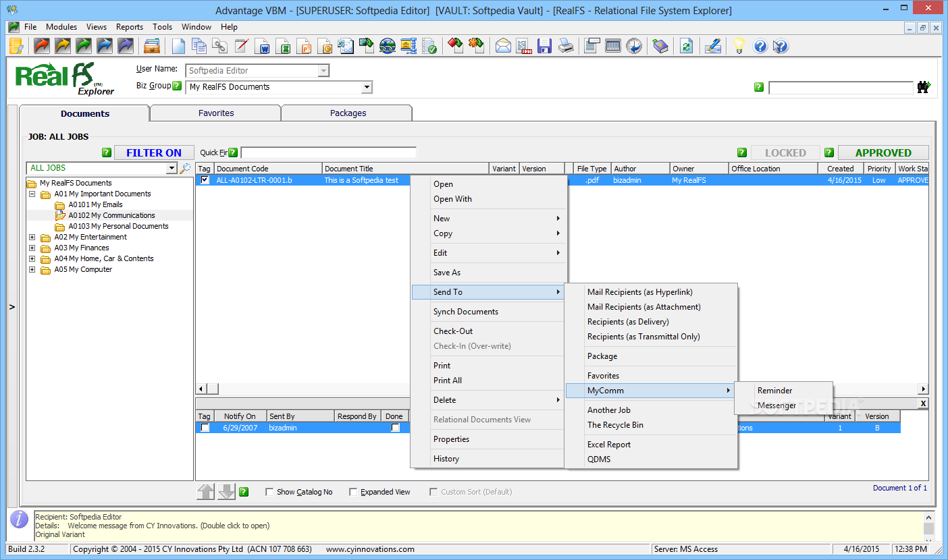This screenshot has height=560, width=948.
Task: Click the APPROVED button
Action: [883, 152]
